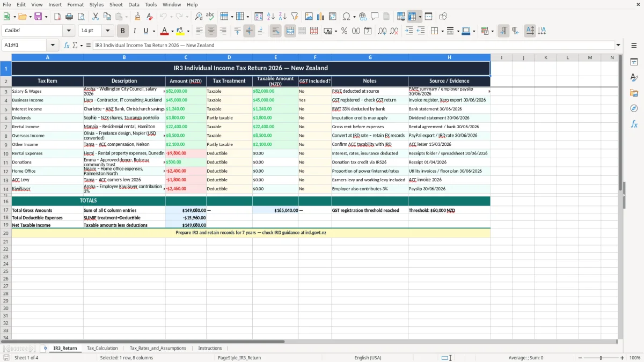Increase cell indent

(409, 31)
